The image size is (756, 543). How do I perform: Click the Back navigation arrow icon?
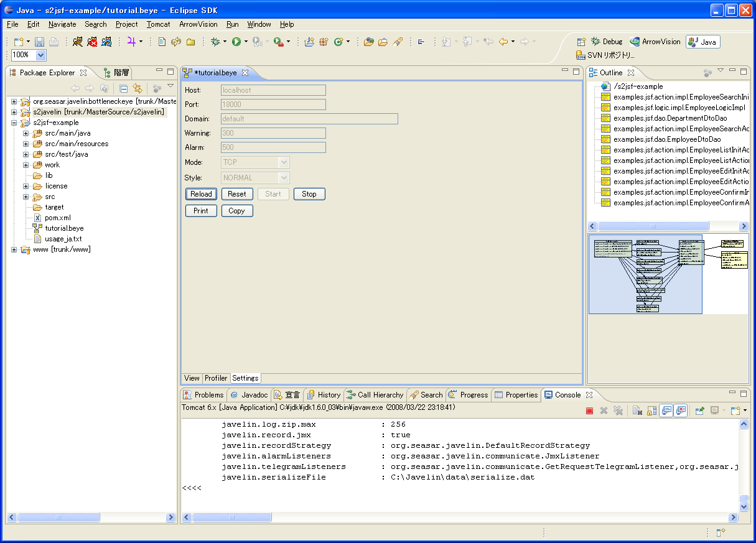503,42
